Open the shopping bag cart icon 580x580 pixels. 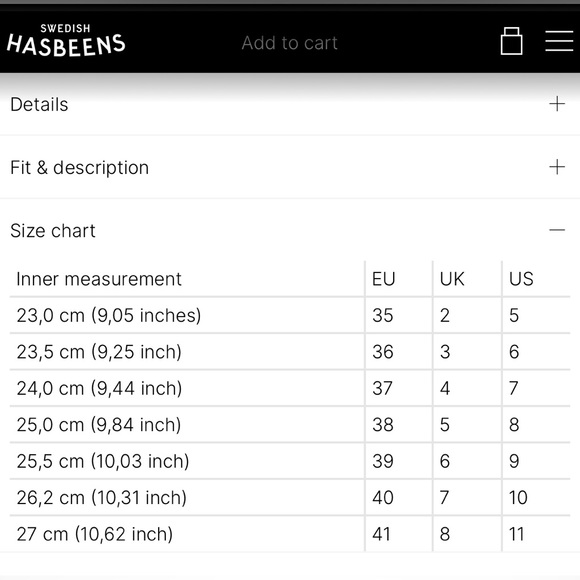[x=511, y=41]
